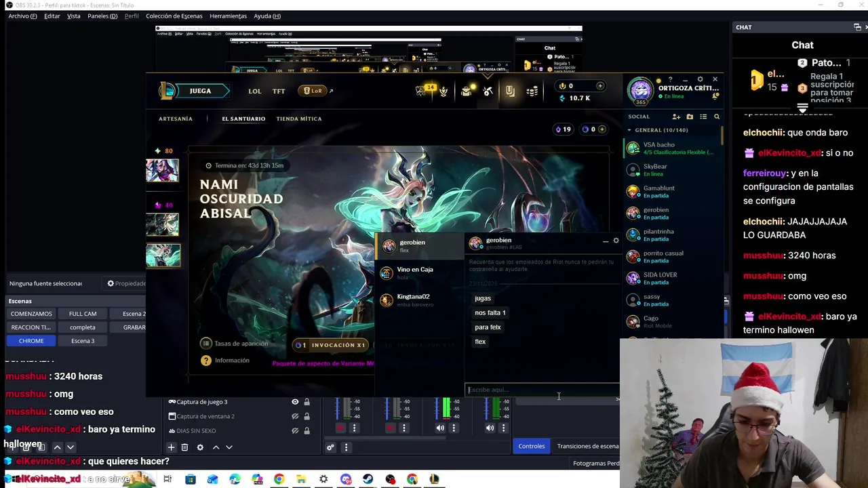Click the new folder icon in Social
This screenshot has width=868, height=488.
click(690, 117)
